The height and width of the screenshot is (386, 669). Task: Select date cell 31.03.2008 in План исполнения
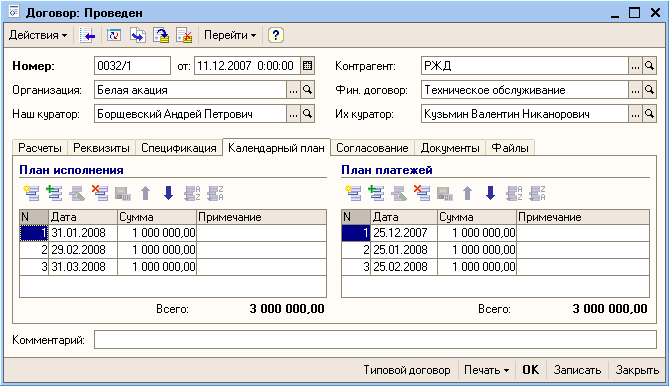pyautogui.click(x=83, y=267)
